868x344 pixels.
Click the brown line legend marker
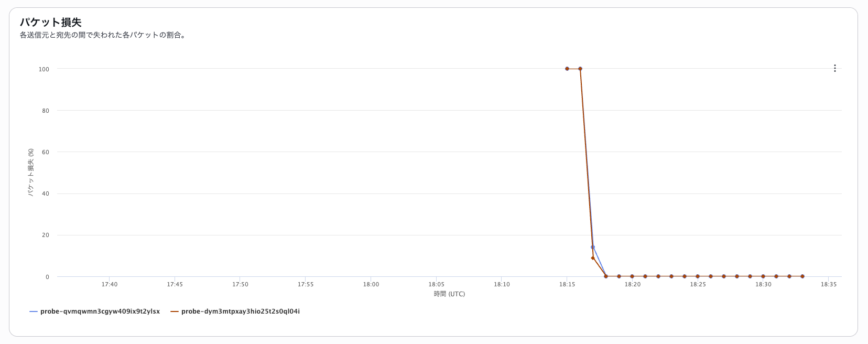pos(175,311)
